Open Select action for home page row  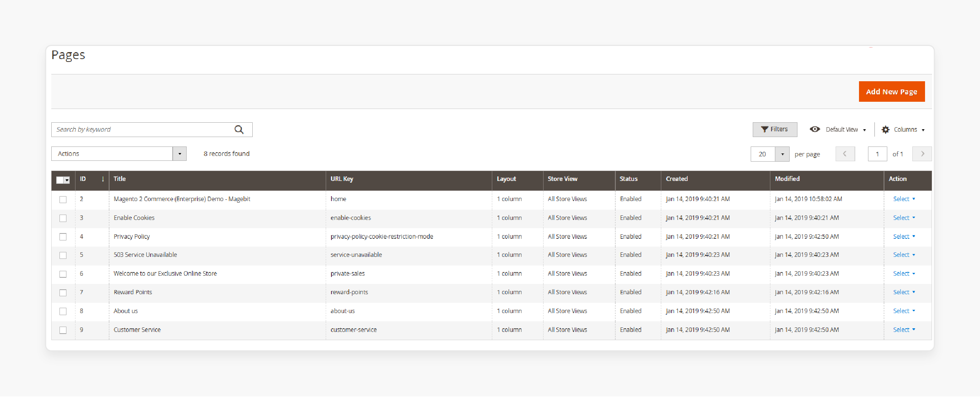pos(904,199)
